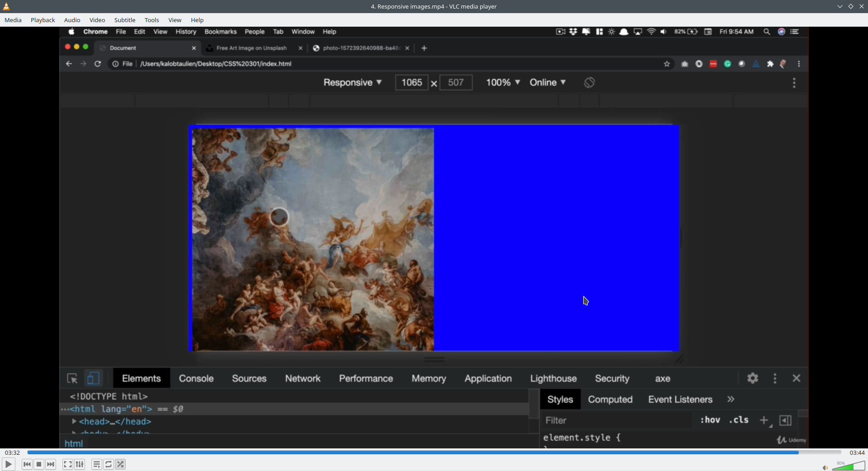Open the Event Listeners pane
868x471 pixels.
tap(680, 400)
